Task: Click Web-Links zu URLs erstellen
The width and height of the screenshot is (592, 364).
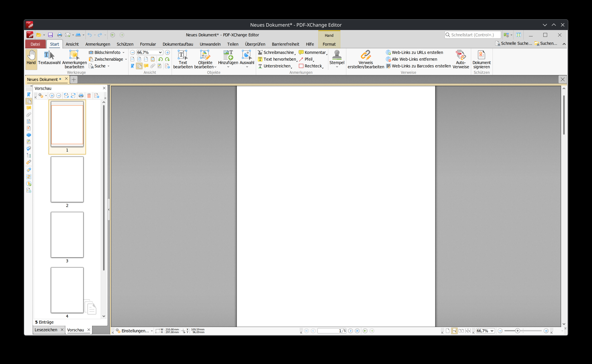Action: (x=414, y=52)
